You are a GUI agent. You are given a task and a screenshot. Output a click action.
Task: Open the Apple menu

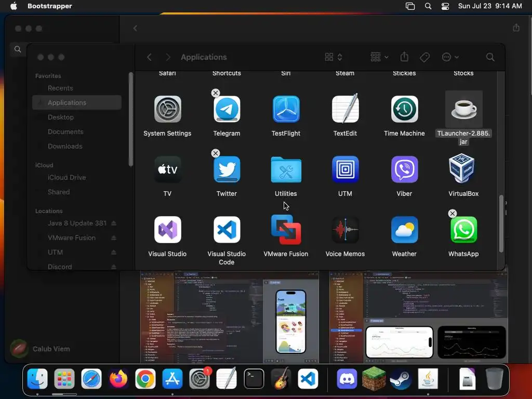click(x=14, y=6)
